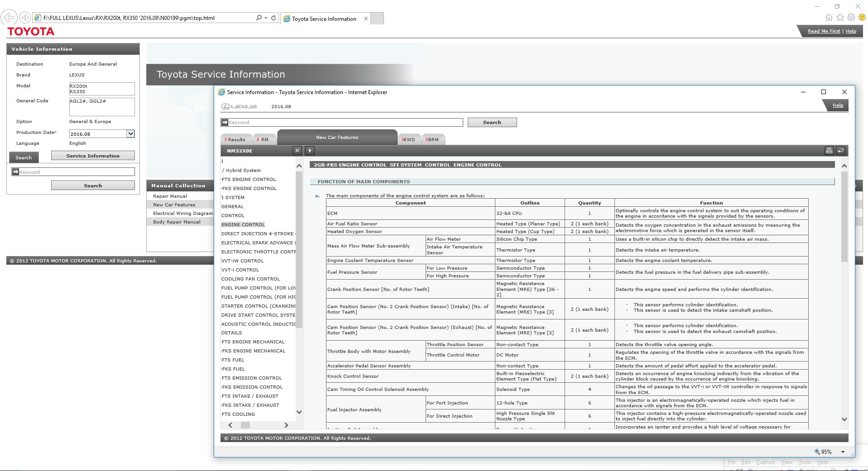Switch to the BRM tab

point(433,139)
